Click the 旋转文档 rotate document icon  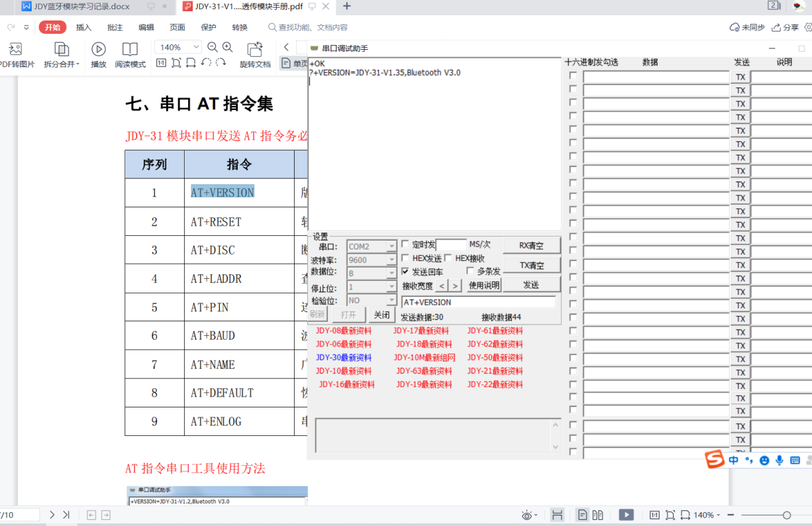pyautogui.click(x=255, y=49)
